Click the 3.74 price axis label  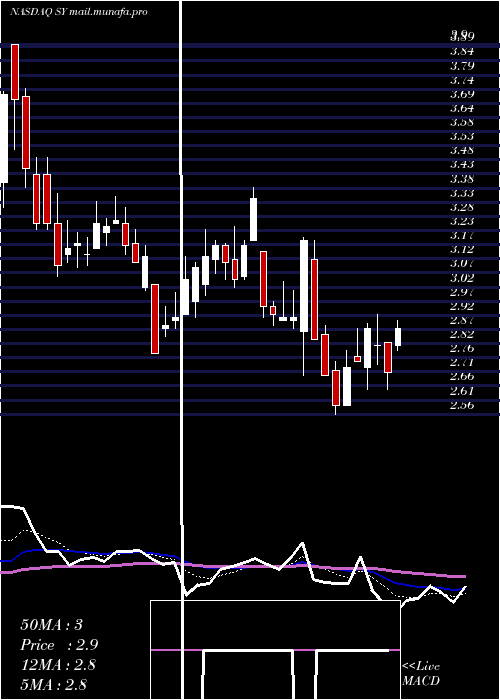coord(462,80)
